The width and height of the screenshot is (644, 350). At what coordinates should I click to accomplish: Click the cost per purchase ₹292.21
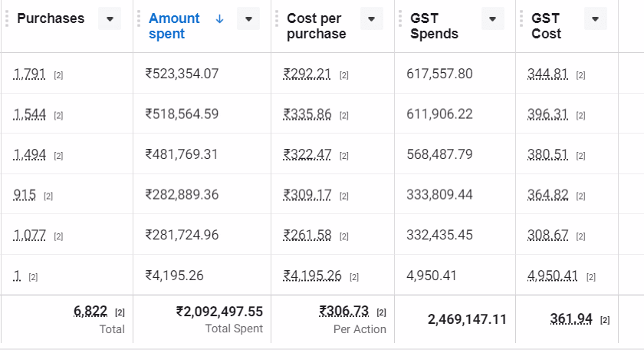click(307, 74)
